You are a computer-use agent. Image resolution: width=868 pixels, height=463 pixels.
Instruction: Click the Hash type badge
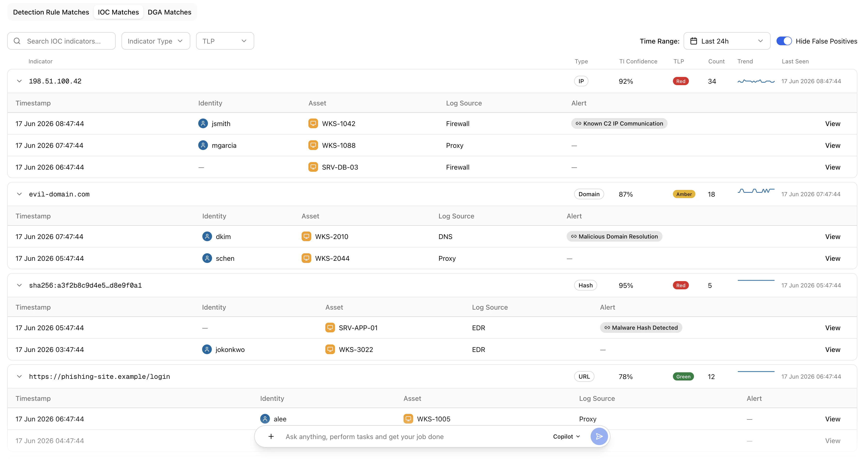click(586, 285)
